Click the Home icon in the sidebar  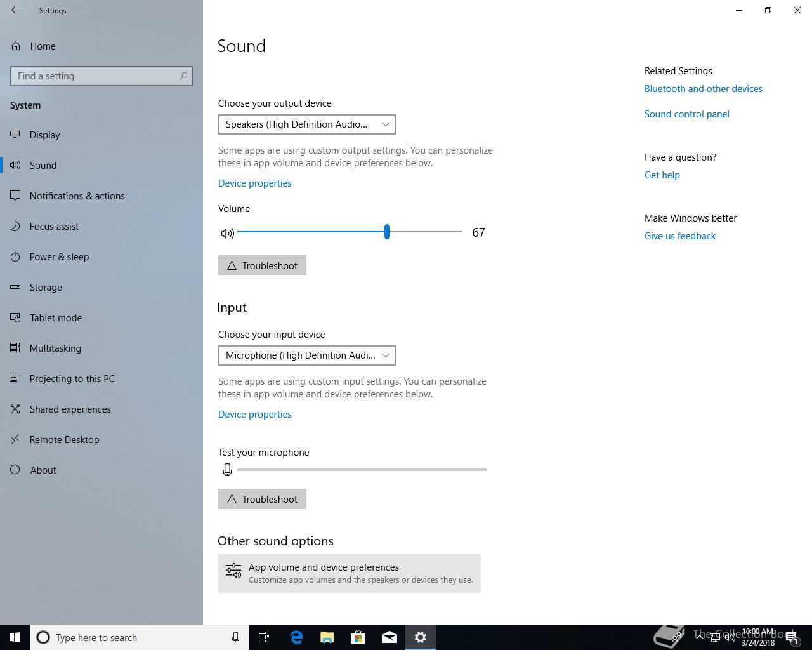pos(16,46)
